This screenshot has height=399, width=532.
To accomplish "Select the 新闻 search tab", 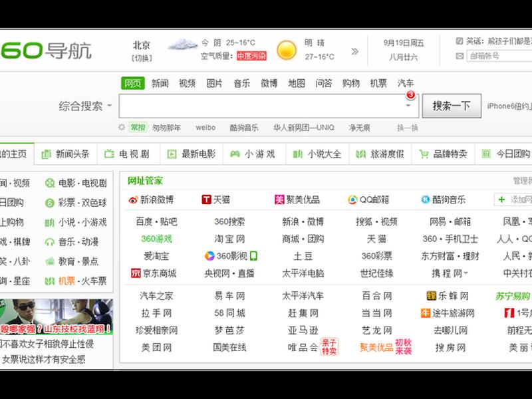I will point(160,83).
